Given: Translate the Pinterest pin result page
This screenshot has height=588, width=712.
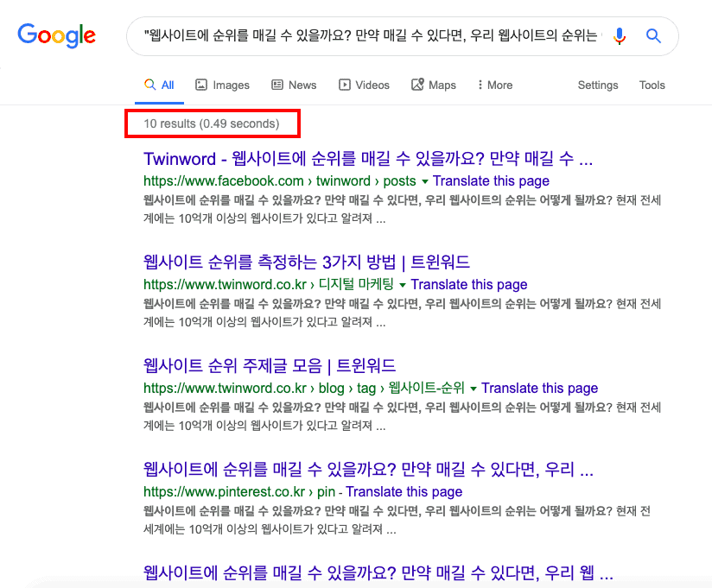Looking at the screenshot, I should (x=404, y=491).
